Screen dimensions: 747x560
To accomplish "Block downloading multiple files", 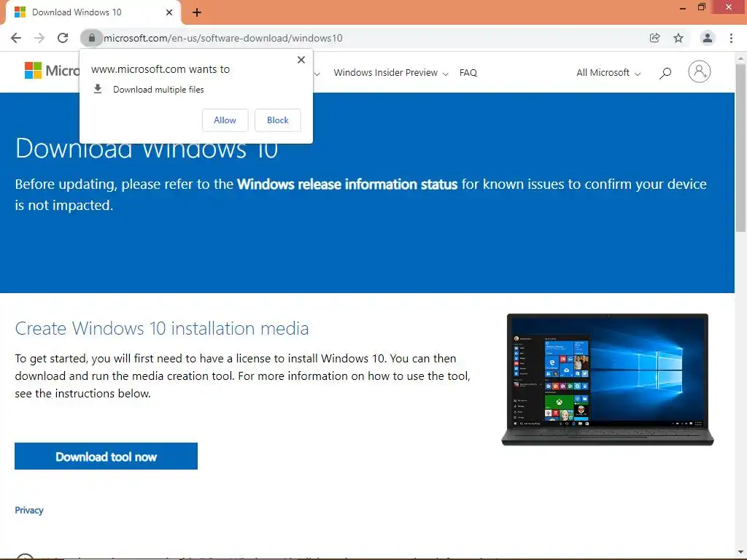I will [278, 120].
